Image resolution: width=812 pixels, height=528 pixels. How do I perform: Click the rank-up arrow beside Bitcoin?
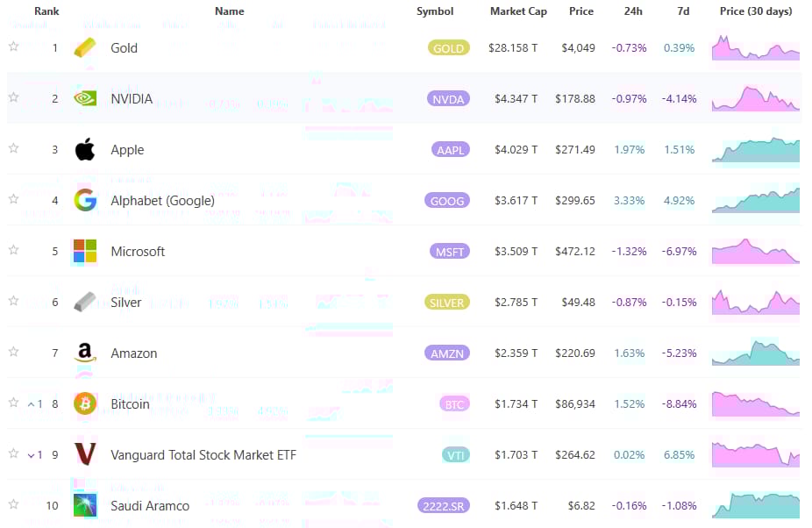(x=32, y=403)
